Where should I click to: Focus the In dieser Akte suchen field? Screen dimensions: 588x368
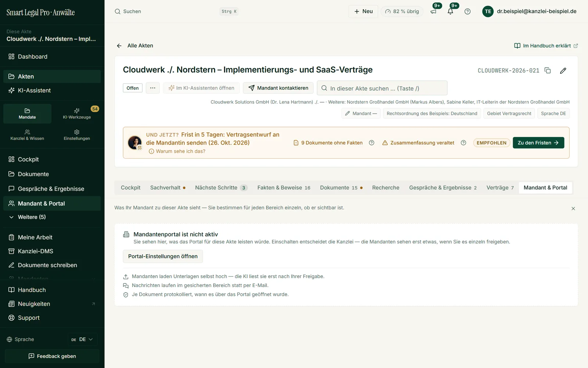[x=382, y=88]
